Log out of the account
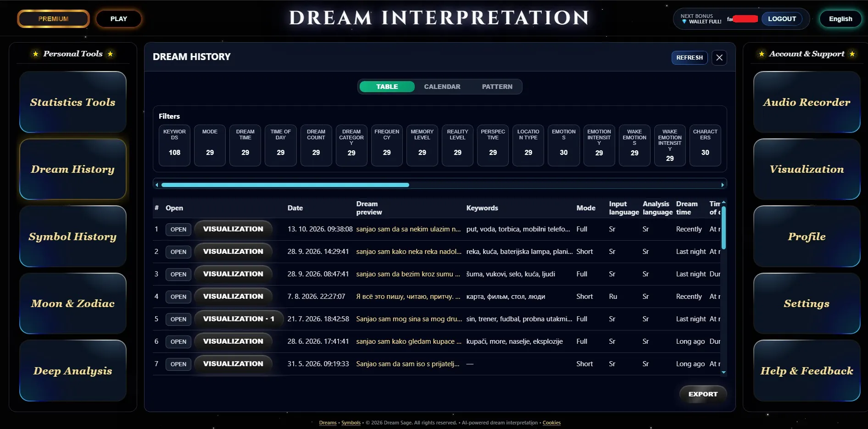 pyautogui.click(x=782, y=19)
